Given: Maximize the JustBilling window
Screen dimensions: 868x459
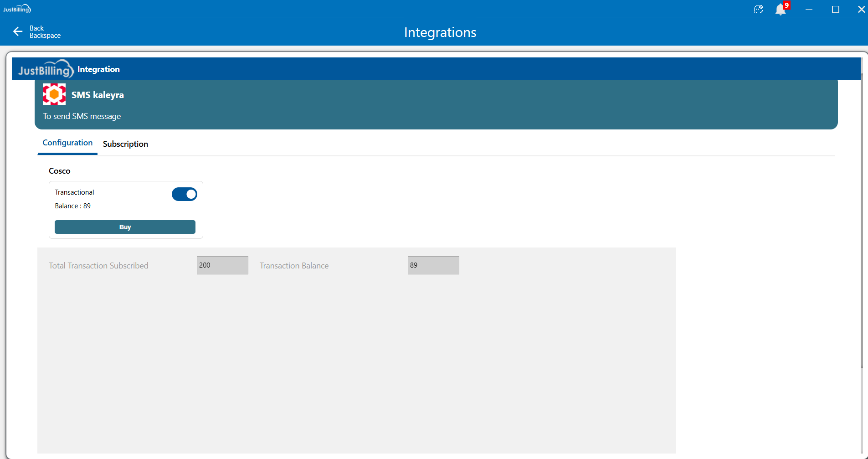Looking at the screenshot, I should [x=835, y=9].
